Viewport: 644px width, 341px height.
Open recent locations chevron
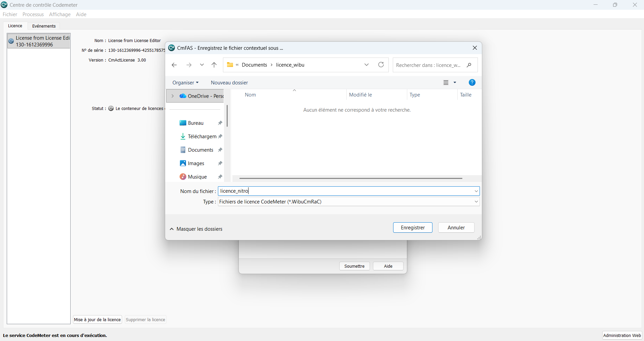click(202, 65)
